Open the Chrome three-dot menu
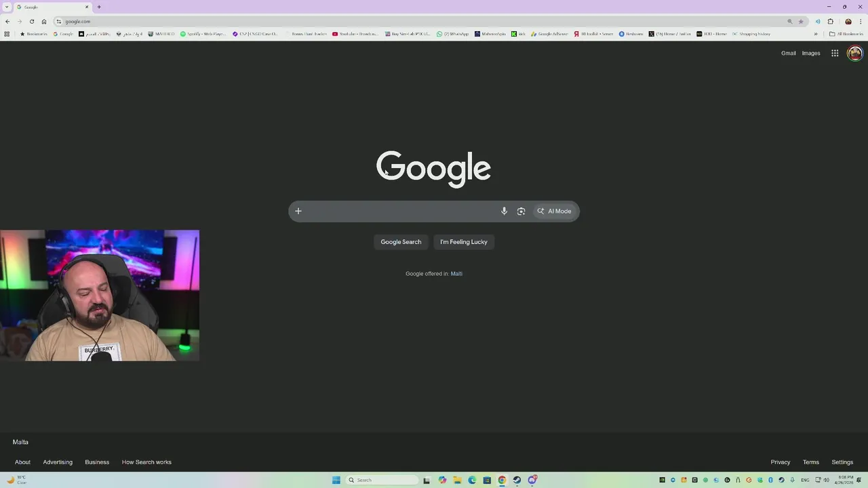The image size is (868, 488). pyautogui.click(x=861, y=21)
